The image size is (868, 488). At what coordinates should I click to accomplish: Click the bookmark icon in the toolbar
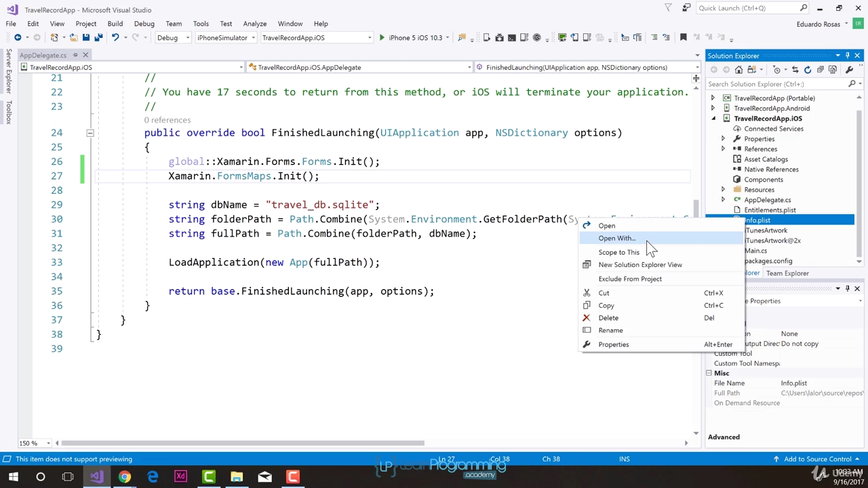coord(684,37)
